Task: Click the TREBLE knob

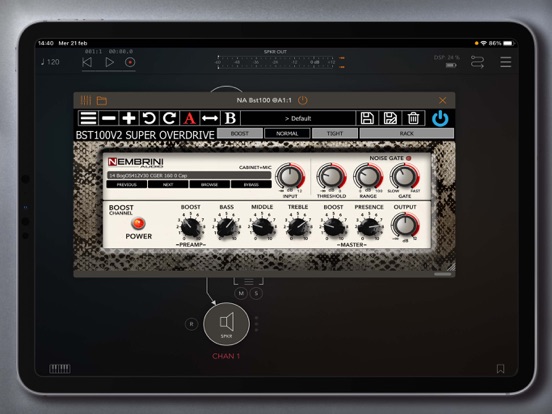Action: click(298, 227)
